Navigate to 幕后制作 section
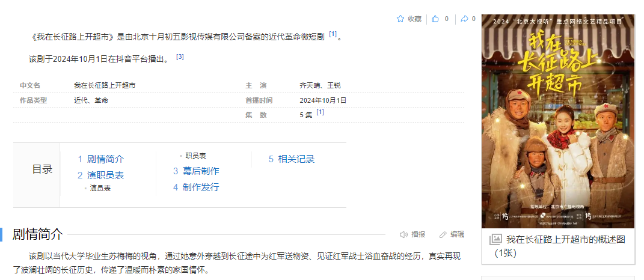The image size is (644, 280). 201,171
